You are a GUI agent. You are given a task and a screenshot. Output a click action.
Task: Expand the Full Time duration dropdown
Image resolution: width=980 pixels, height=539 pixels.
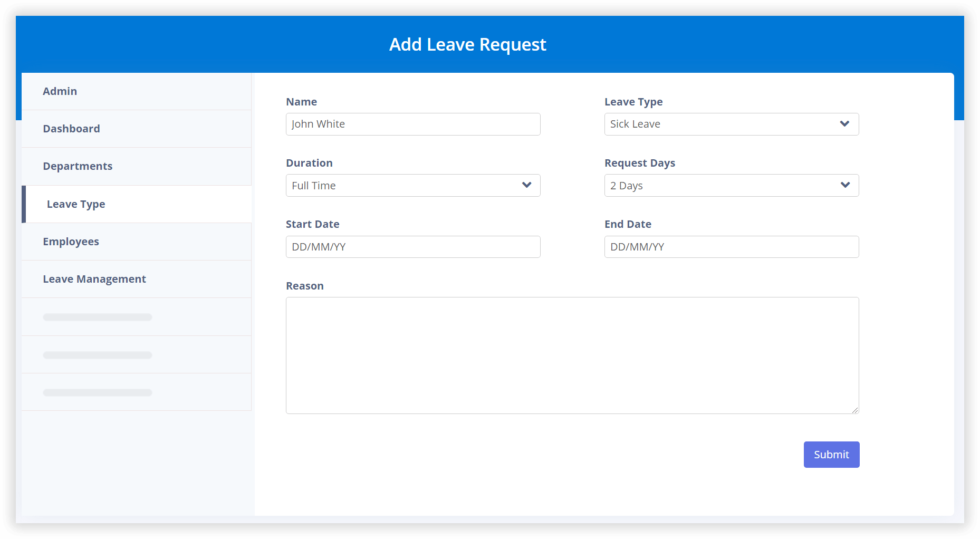pos(413,186)
